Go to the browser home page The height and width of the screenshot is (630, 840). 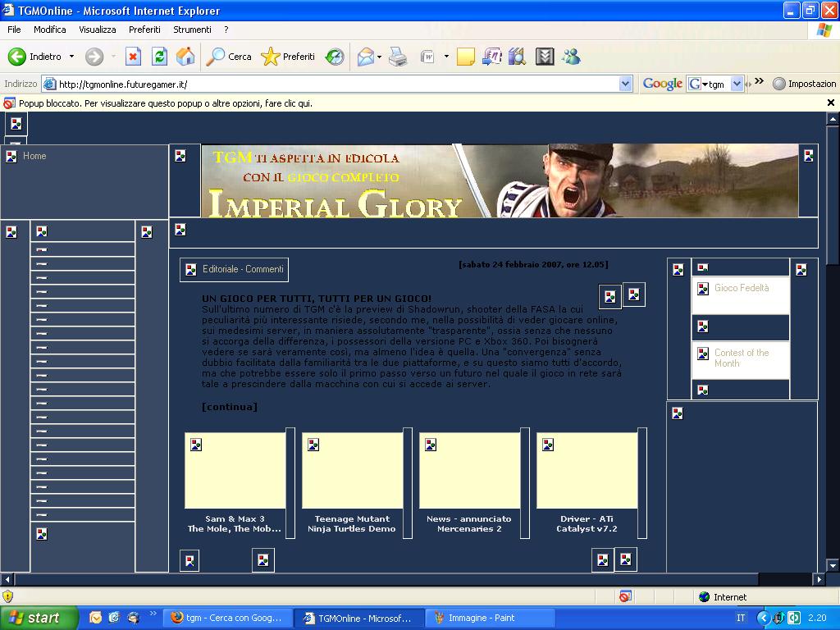(x=185, y=57)
